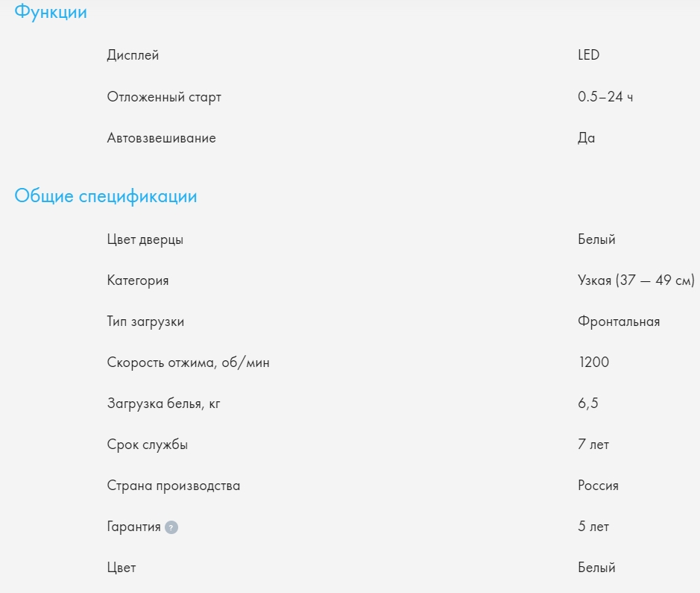
Task: Click the Автовзвешивание label
Action: [x=161, y=138]
